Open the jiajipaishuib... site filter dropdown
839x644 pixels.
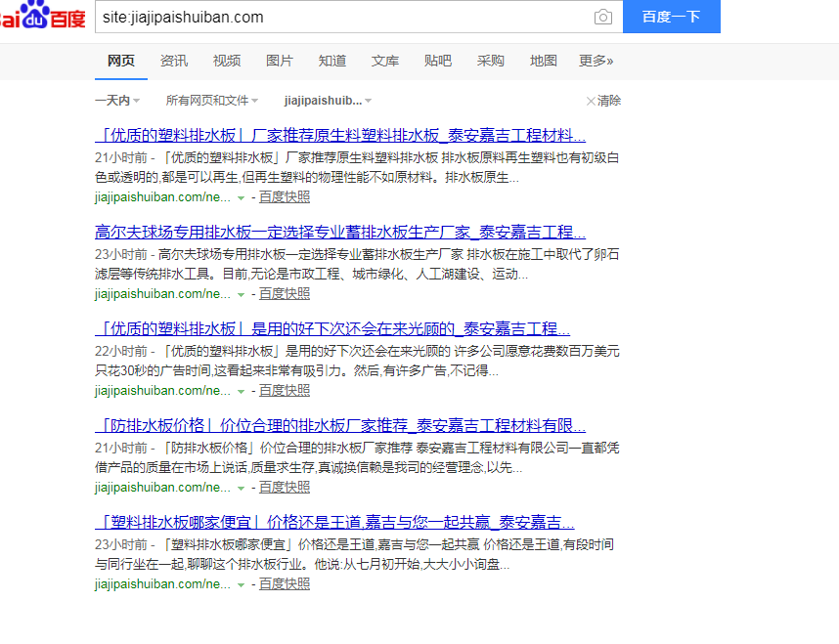[328, 100]
